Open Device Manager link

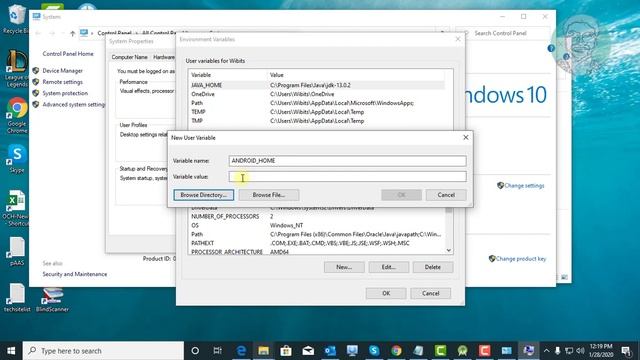tap(62, 71)
